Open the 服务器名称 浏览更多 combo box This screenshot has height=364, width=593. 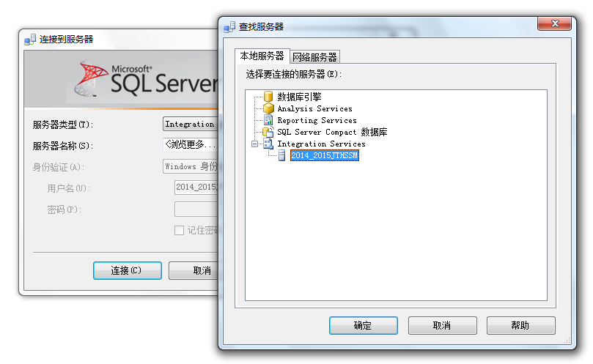pos(191,145)
